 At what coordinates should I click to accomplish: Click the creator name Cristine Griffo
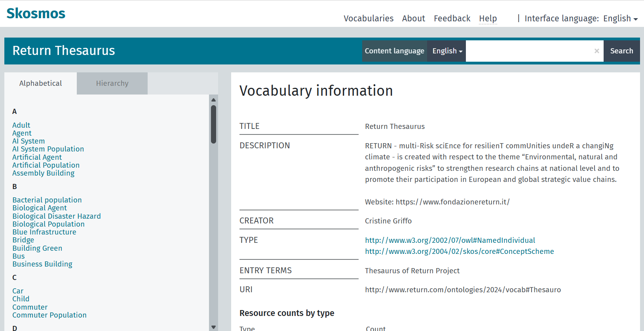point(388,221)
